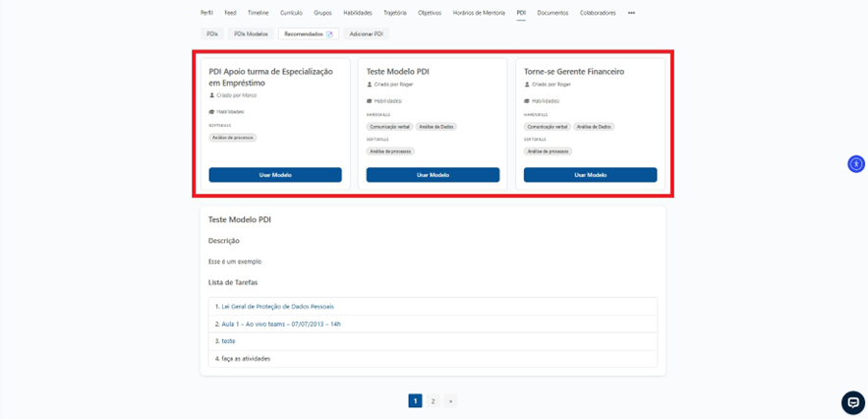868x419 pixels.
Task: Click the Torne-se Gerente Financeiro card title
Action: 574,72
